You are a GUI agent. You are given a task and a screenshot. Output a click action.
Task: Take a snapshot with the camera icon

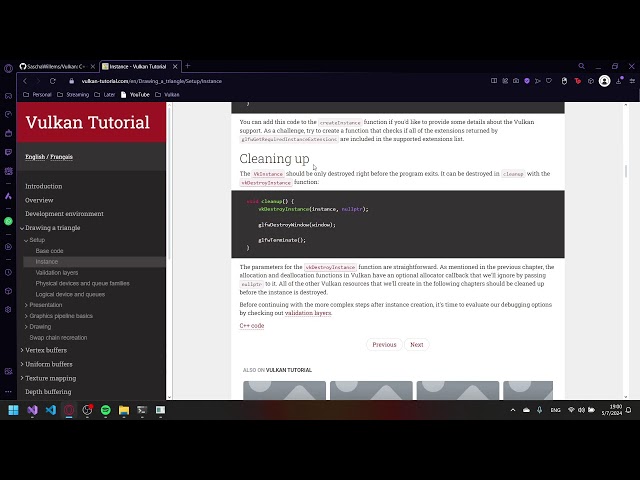pyautogui.click(x=516, y=81)
